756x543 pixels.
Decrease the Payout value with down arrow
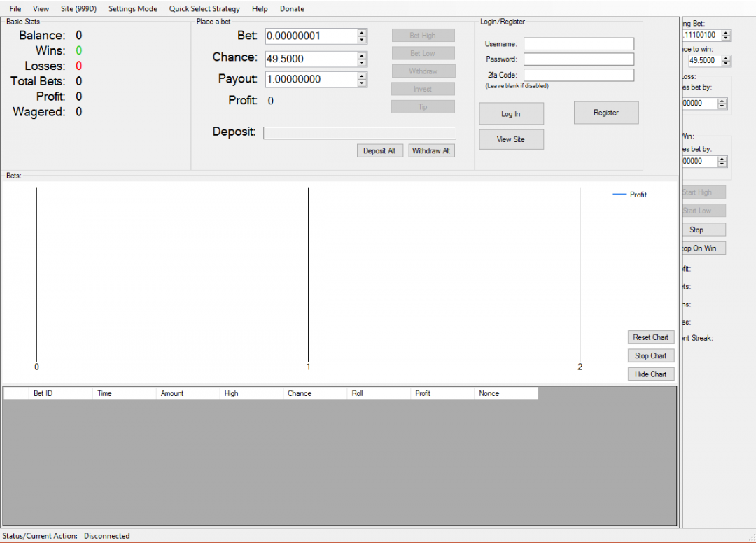tap(362, 83)
